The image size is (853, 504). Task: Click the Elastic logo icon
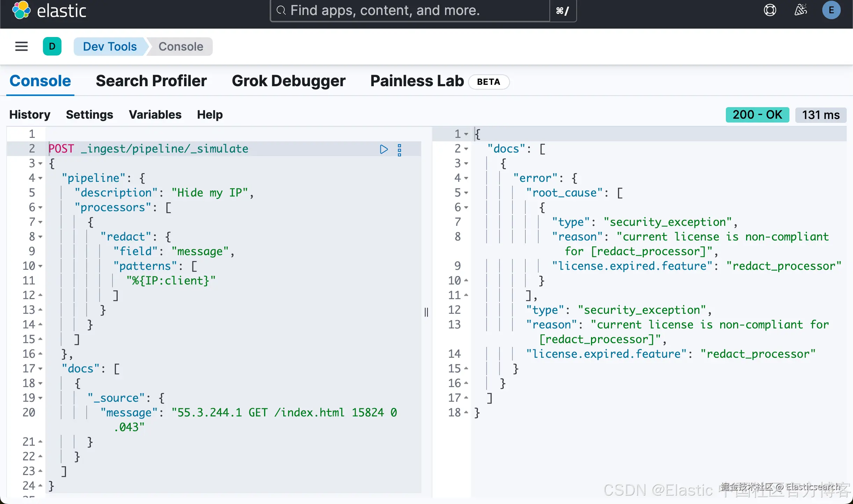click(21, 10)
